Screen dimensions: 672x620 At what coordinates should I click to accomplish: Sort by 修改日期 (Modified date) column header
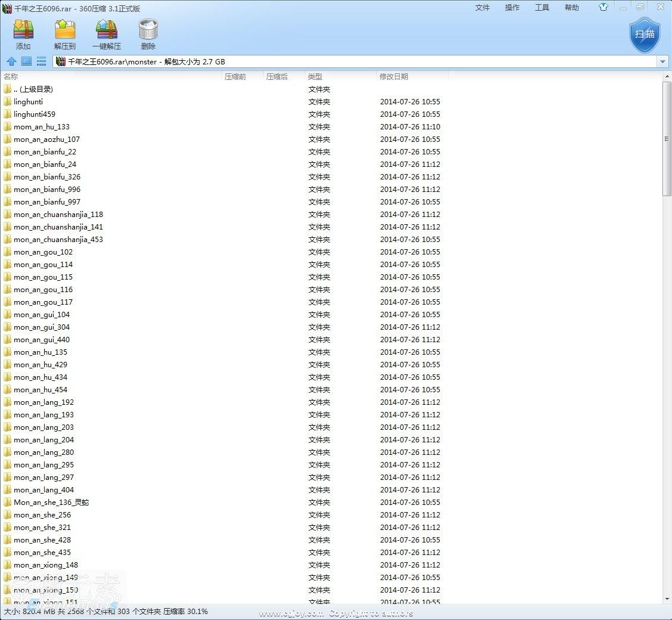[x=394, y=77]
